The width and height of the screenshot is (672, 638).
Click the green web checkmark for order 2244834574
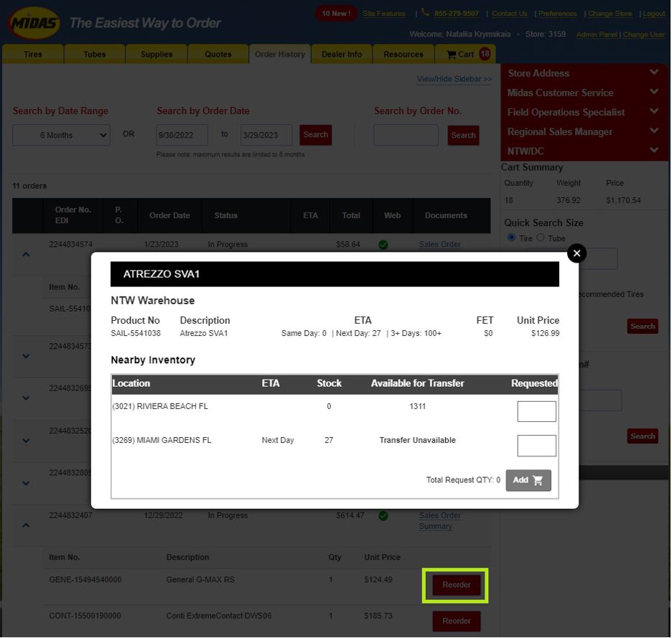coord(383,245)
